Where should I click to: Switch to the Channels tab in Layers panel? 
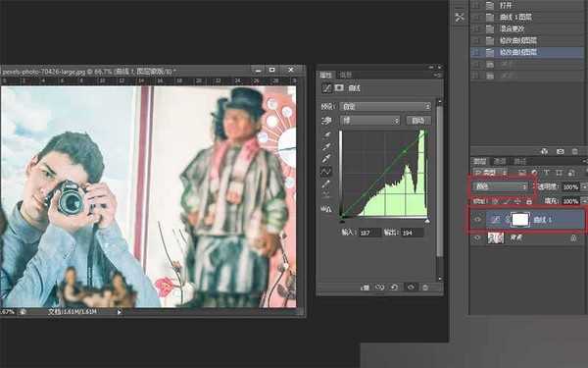500,162
